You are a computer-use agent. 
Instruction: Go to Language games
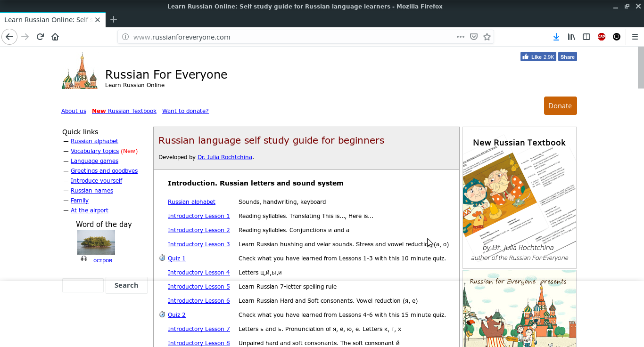(94, 161)
